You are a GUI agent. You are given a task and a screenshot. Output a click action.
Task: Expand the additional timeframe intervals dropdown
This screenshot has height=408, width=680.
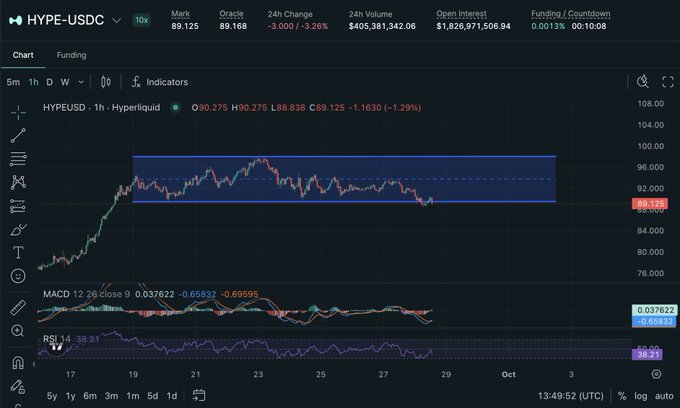tap(81, 82)
